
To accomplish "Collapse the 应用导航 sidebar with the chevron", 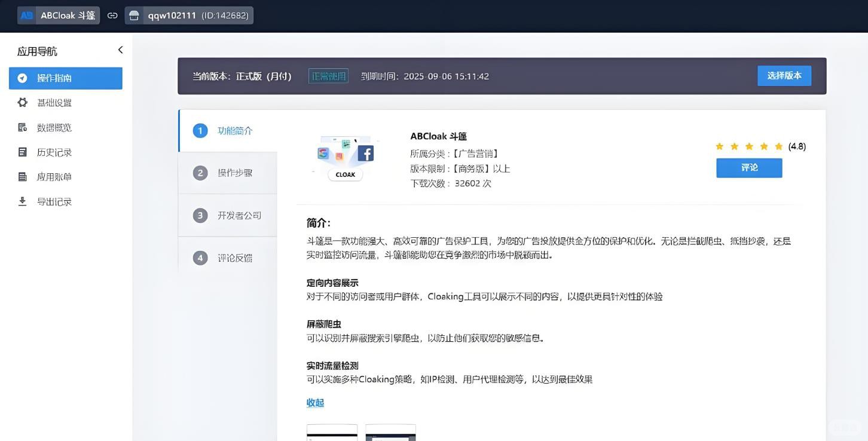I will (120, 50).
